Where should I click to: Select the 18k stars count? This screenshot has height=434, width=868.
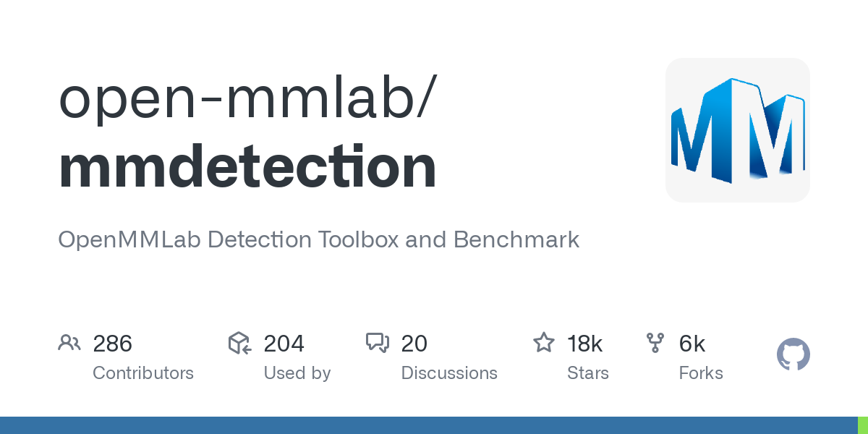click(x=585, y=344)
